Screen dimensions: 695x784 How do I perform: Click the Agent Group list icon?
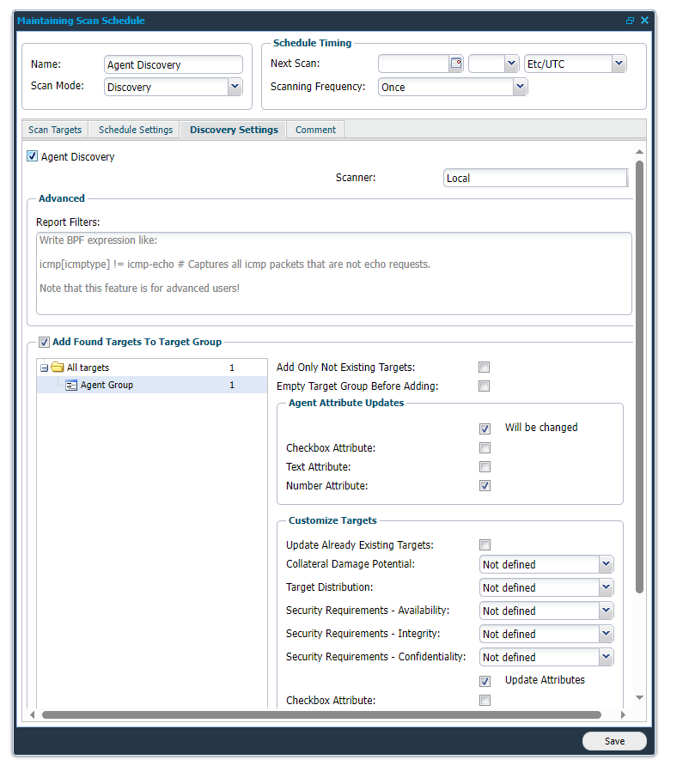pos(72,386)
